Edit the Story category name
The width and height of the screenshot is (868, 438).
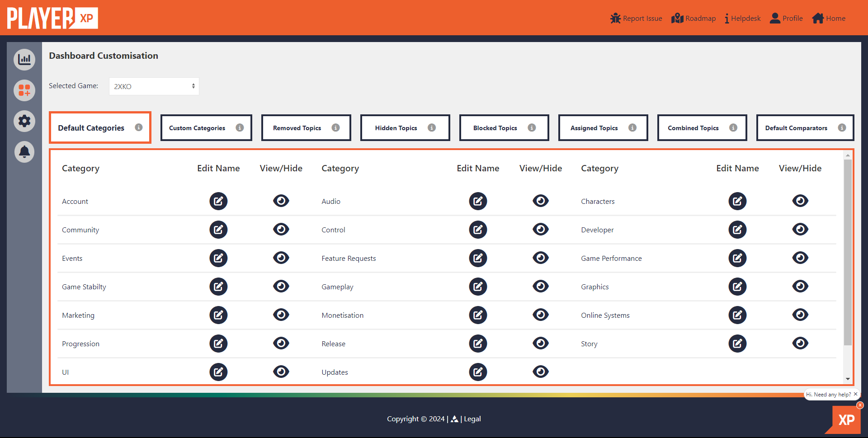pyautogui.click(x=737, y=344)
